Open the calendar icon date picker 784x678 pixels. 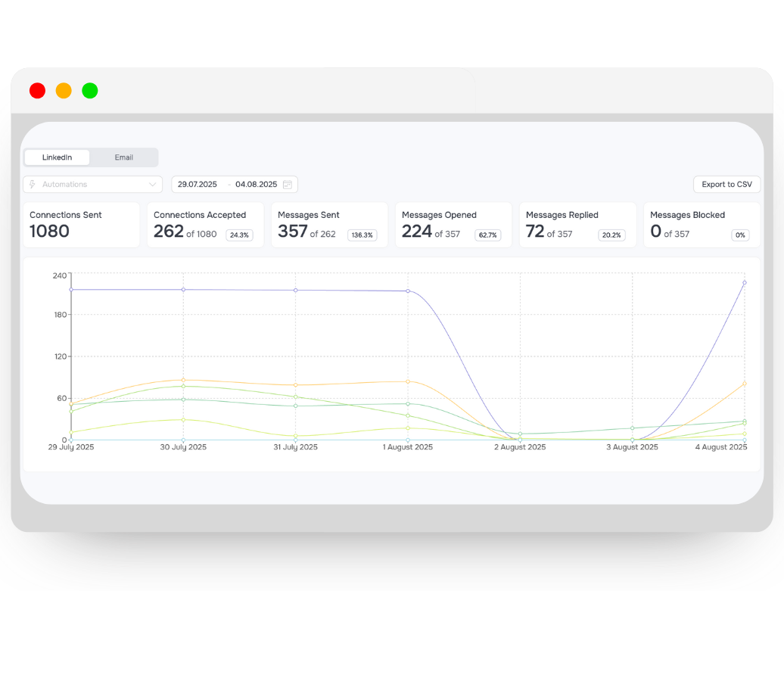coord(288,185)
